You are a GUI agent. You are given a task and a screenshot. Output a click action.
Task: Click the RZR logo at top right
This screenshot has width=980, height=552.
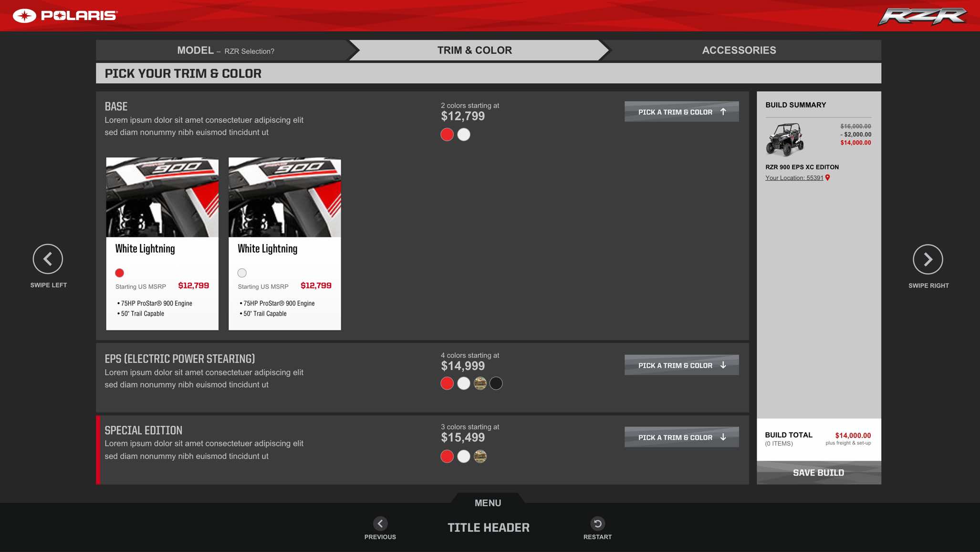[x=922, y=16]
